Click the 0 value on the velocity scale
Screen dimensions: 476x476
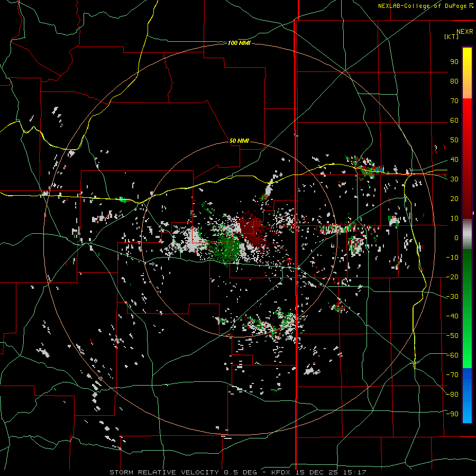pos(456,238)
